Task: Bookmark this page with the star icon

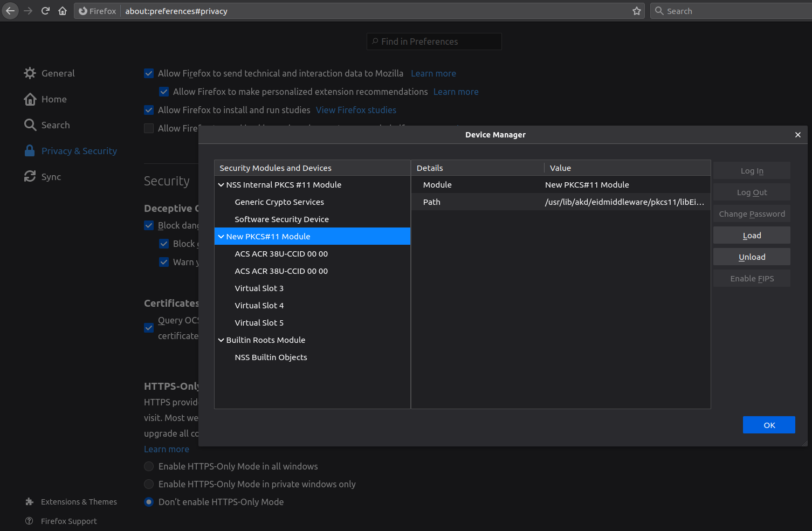Action: (x=637, y=11)
